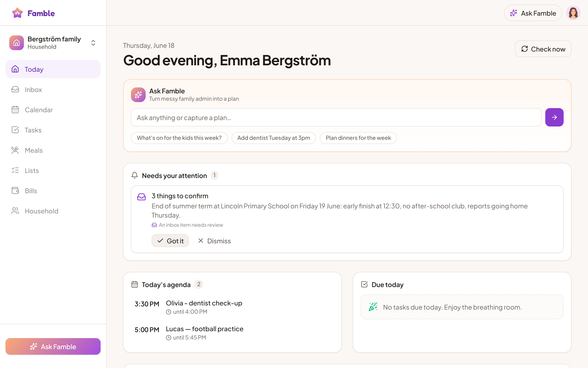Open '3 things to confirm' item
The image size is (588, 368).
click(x=180, y=196)
